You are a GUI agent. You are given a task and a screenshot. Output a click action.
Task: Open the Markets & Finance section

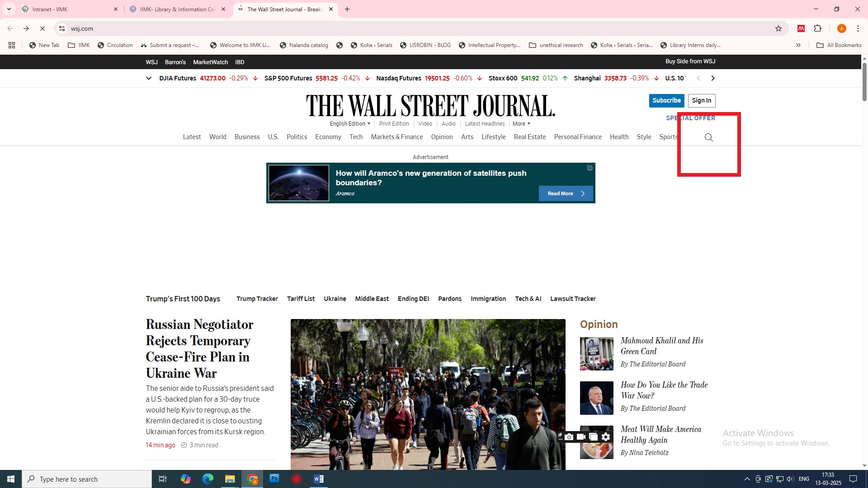coord(396,137)
